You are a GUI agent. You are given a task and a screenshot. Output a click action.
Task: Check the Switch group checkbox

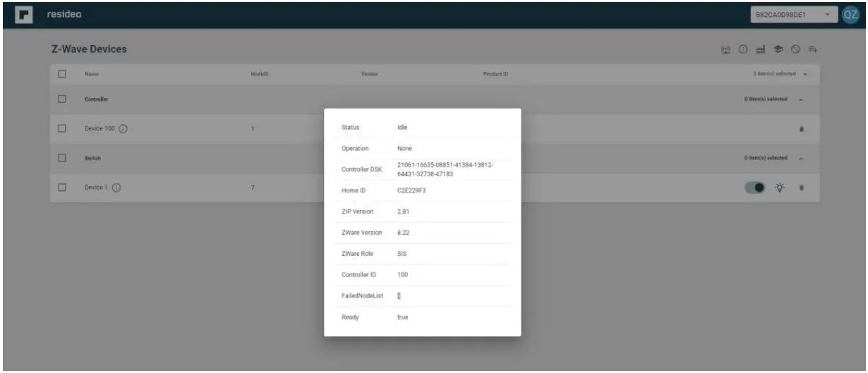[x=61, y=159]
